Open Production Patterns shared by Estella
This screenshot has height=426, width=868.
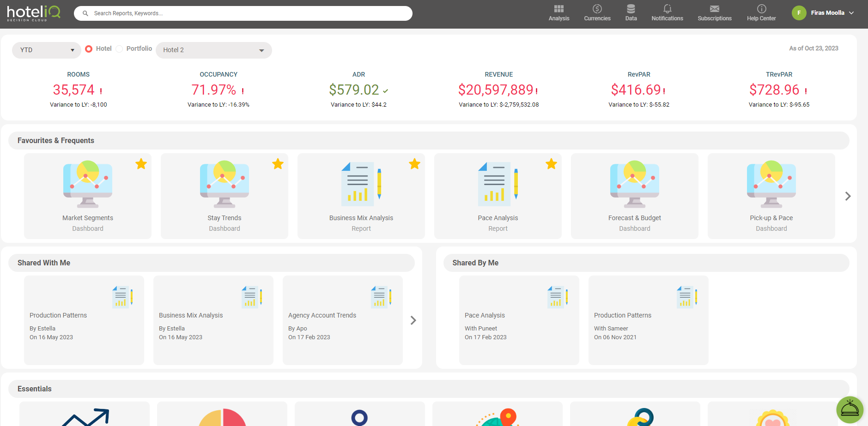click(x=84, y=320)
